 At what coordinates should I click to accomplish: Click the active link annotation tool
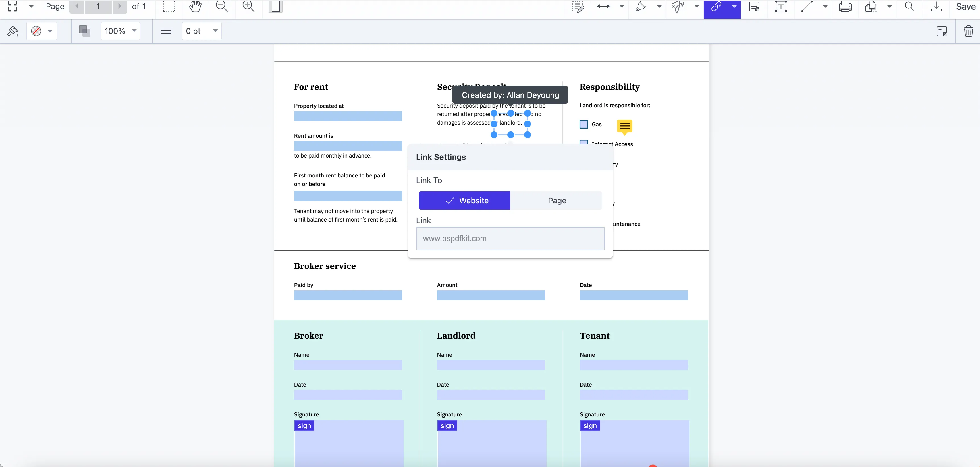(x=716, y=7)
